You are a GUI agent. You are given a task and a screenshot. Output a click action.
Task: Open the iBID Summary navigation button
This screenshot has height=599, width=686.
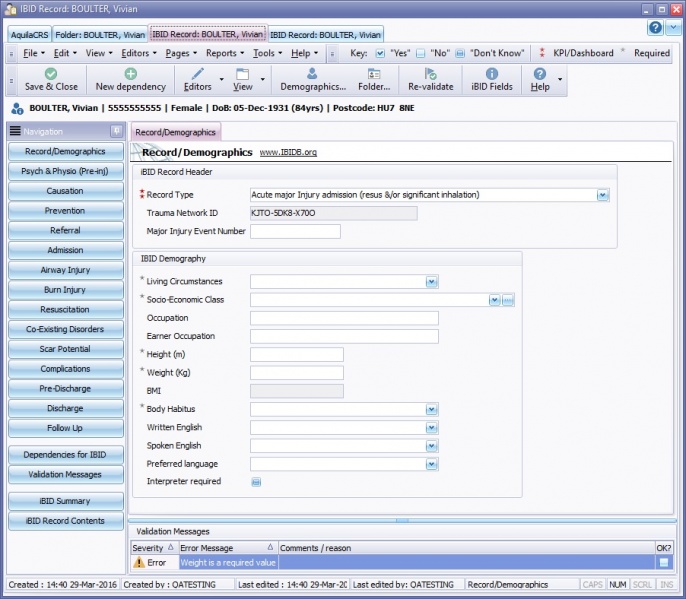65,501
